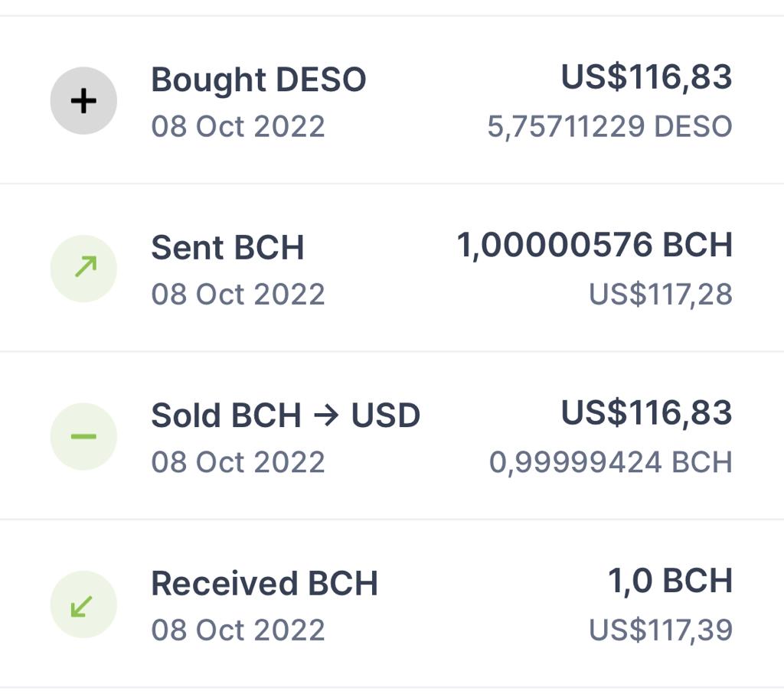Tap the outgoing arrow icon for Sent BCH
Screen dimensions: 784x694
point(83,269)
